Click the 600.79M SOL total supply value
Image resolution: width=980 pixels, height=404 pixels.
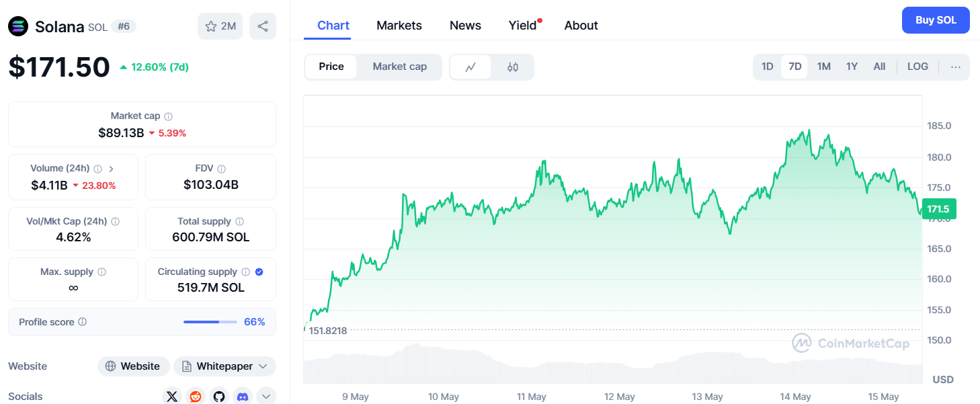[x=211, y=237]
